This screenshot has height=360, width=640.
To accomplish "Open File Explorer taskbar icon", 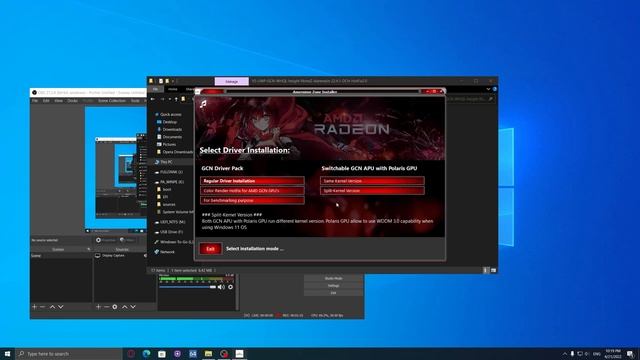I will (208, 353).
